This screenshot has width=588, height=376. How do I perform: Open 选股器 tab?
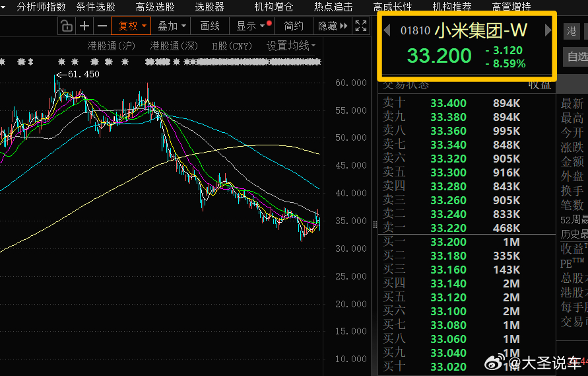point(210,7)
